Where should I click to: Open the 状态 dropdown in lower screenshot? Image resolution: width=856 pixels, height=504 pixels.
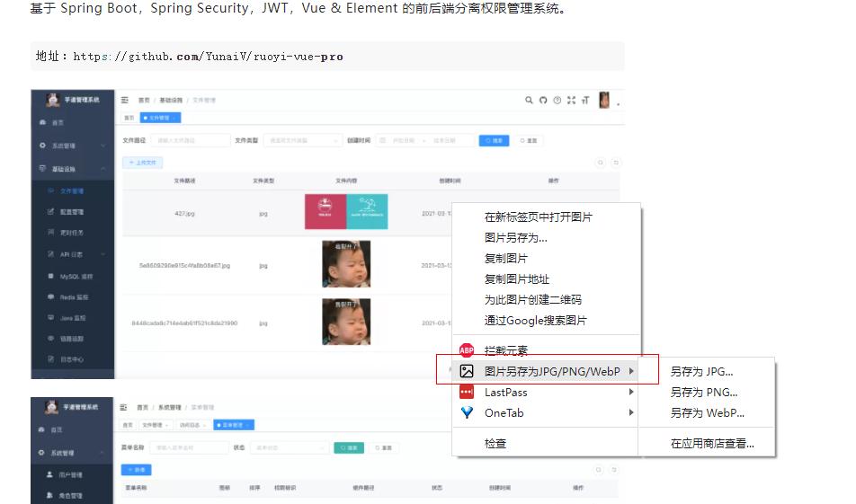(290, 447)
